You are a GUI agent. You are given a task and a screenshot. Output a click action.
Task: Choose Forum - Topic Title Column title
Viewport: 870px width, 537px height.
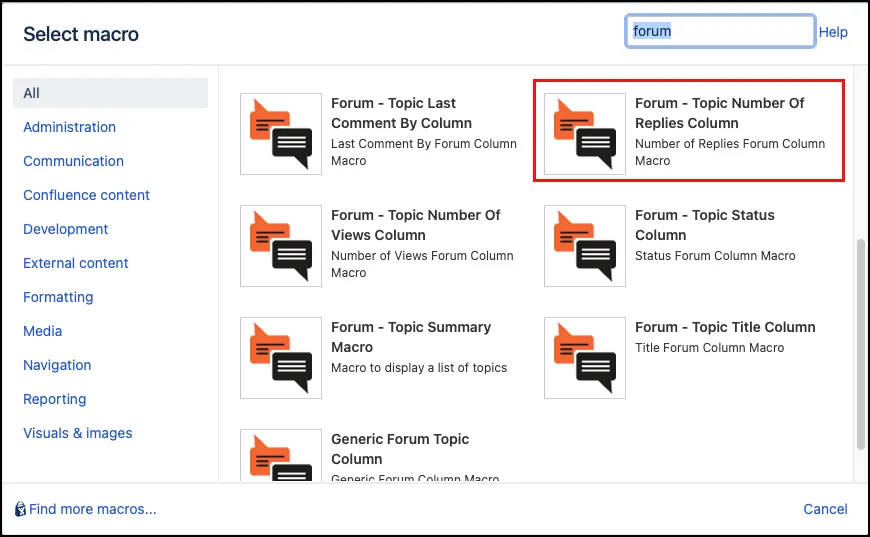coord(725,327)
